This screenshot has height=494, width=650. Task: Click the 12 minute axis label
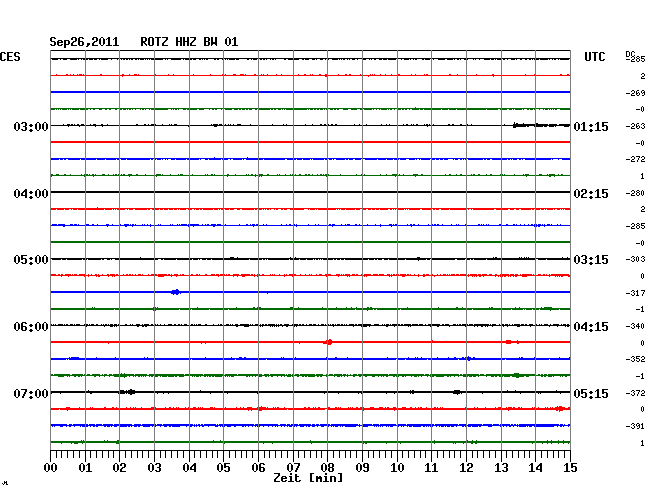(x=466, y=468)
